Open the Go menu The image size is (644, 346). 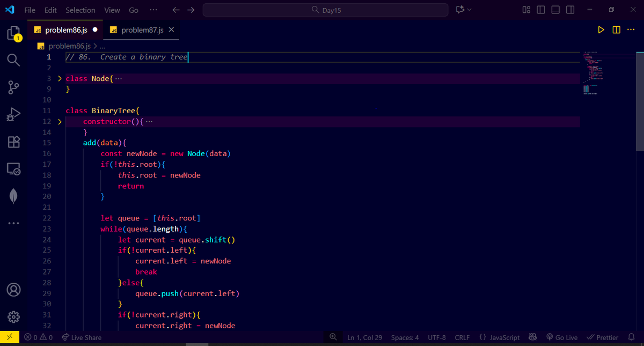tap(134, 10)
